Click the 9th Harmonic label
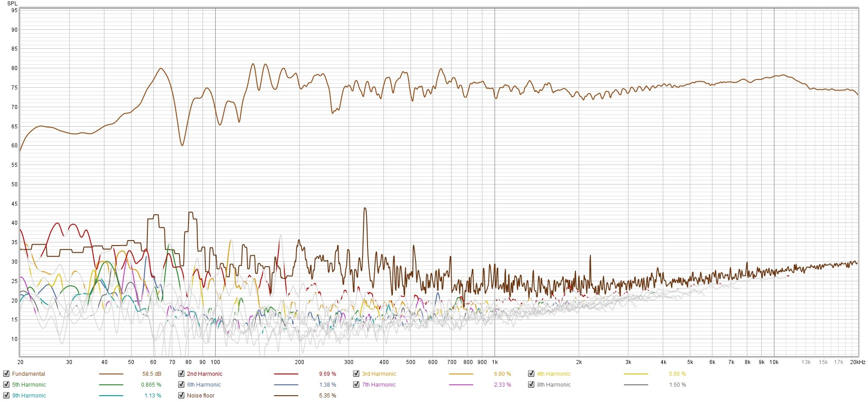The width and height of the screenshot is (868, 402). point(29,396)
